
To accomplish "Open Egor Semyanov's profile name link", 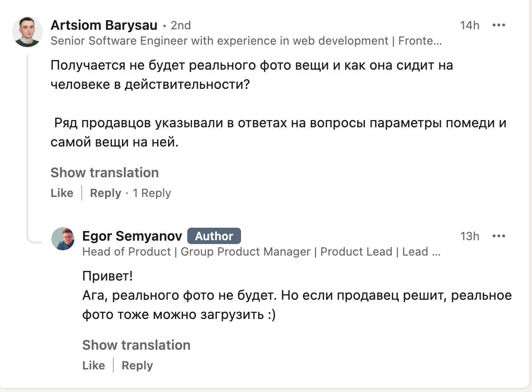I will tap(132, 236).
